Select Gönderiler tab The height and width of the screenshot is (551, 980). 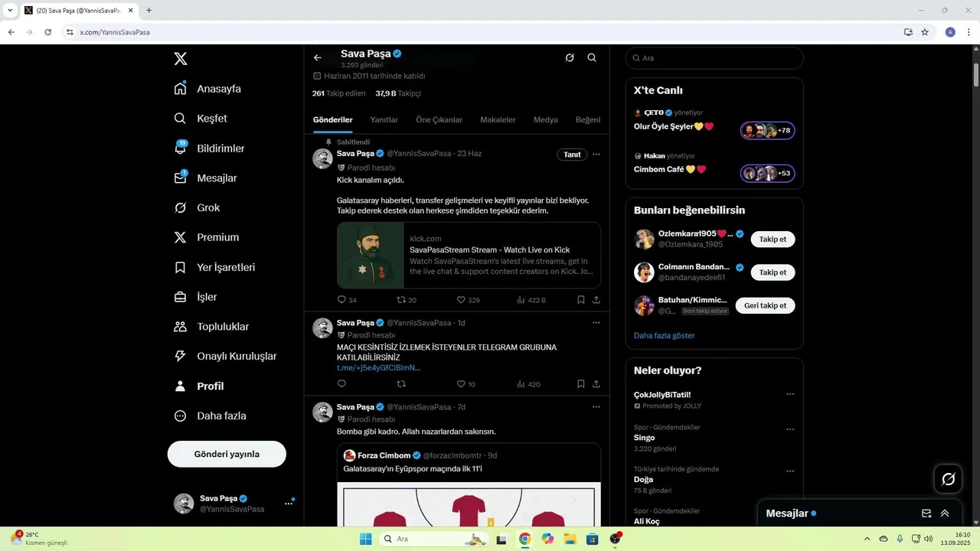pos(333,120)
